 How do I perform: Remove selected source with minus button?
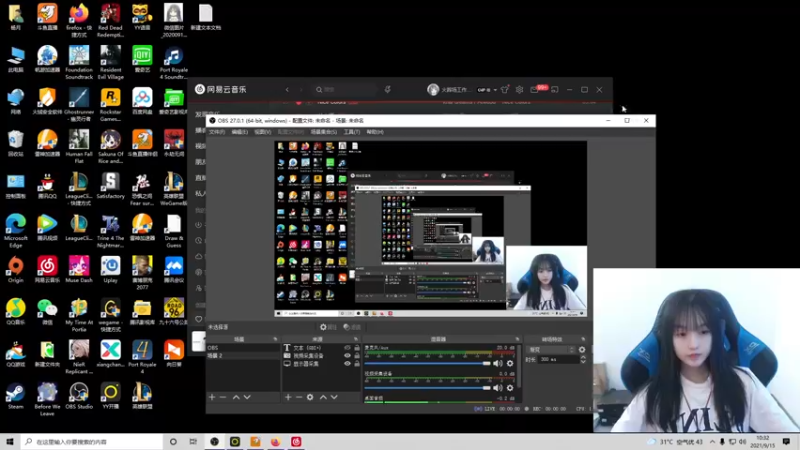click(x=299, y=397)
